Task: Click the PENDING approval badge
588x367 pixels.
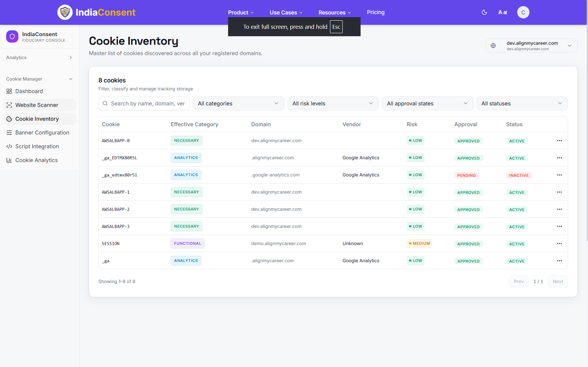Action: click(467, 175)
